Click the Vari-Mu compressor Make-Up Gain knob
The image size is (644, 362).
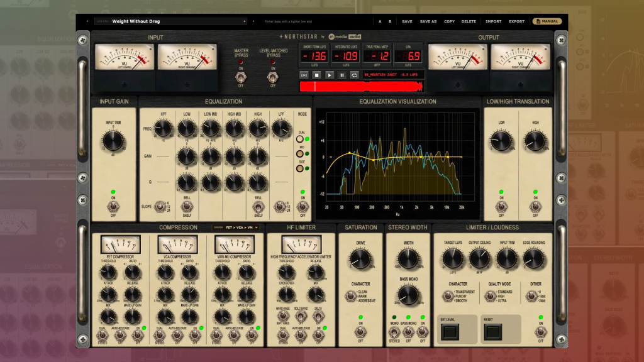(x=247, y=317)
